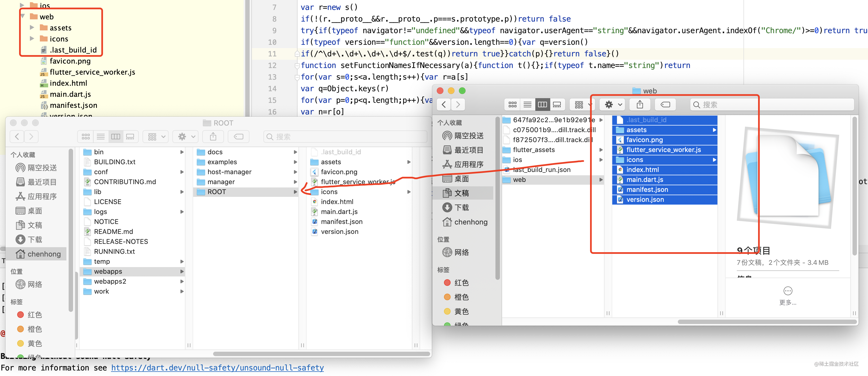Select favicon.png in web Finder window
The image size is (868, 376).
[665, 140]
